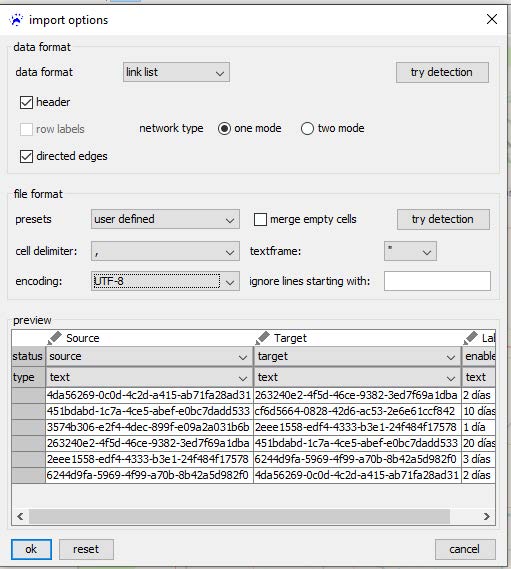Click the reset button
This screenshot has height=569, width=511.
86,549
